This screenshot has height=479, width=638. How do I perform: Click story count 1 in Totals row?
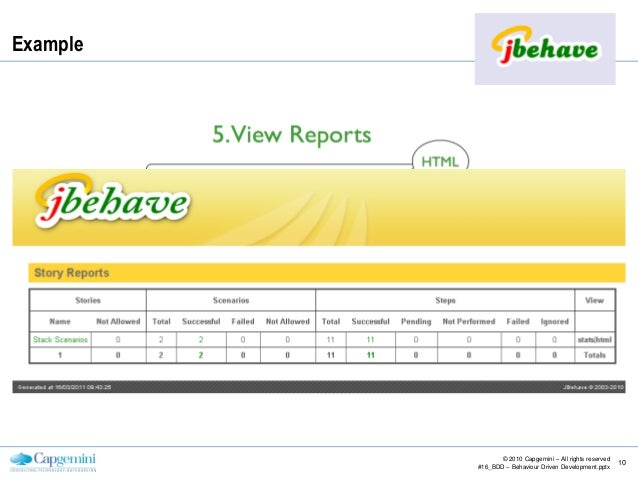click(60, 355)
